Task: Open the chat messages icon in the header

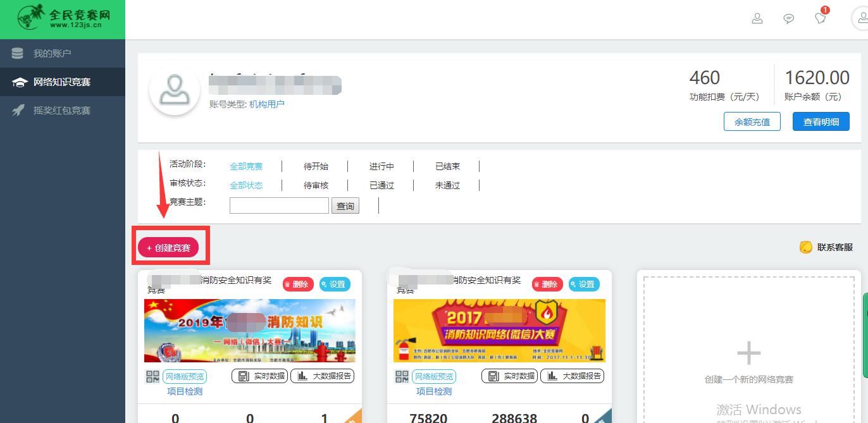Action: (x=788, y=19)
